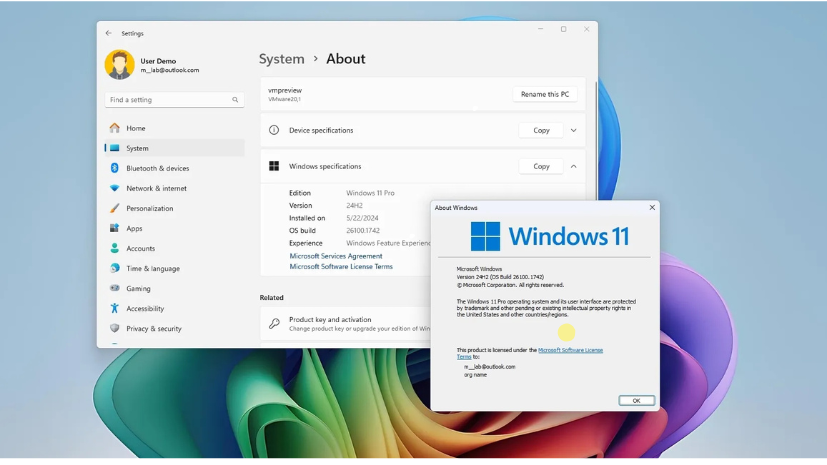The image size is (827, 465).
Task: Click the search magnifier in Find a setting
Action: point(235,100)
